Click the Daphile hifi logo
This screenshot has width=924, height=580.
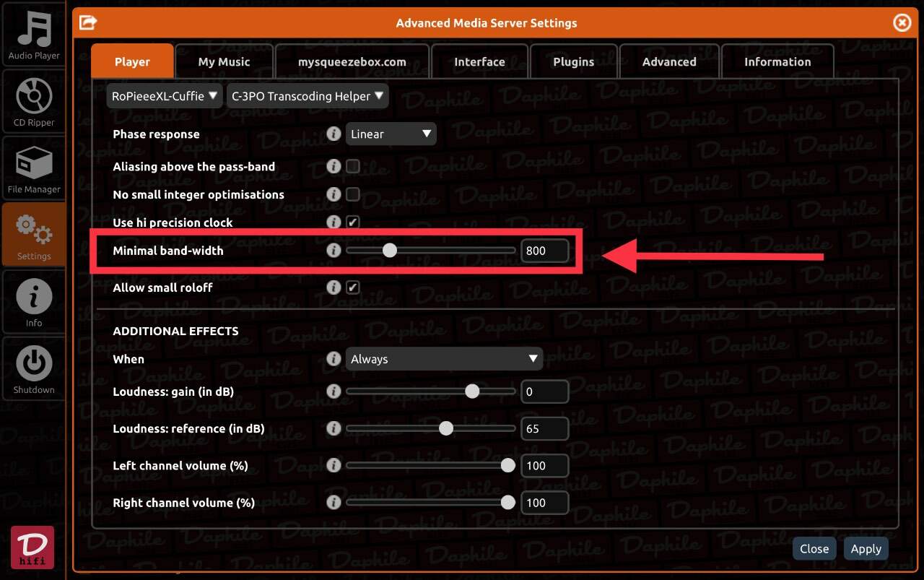(x=32, y=547)
